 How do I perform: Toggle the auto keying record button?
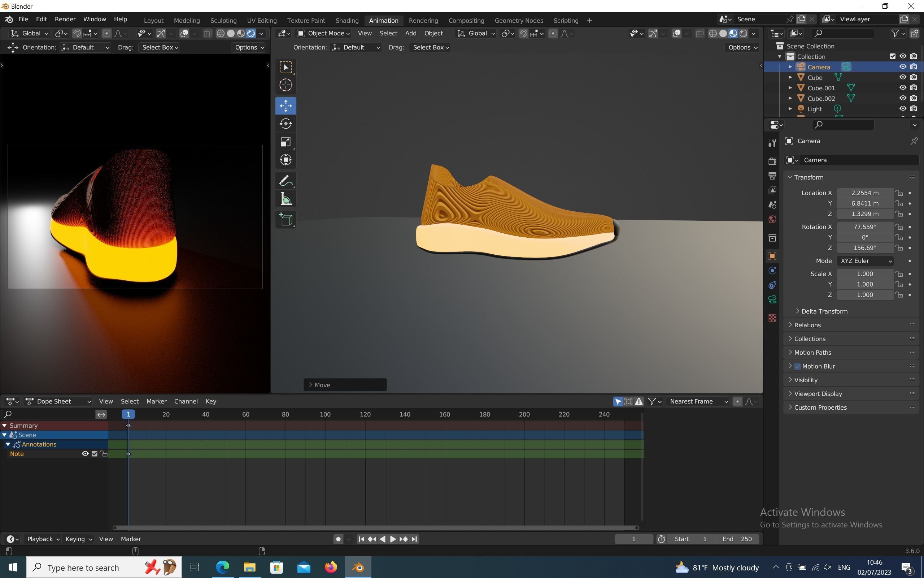tap(338, 539)
